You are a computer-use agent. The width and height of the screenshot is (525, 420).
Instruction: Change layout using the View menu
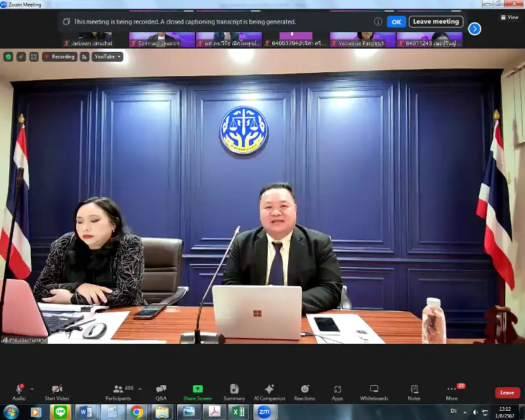click(x=509, y=17)
